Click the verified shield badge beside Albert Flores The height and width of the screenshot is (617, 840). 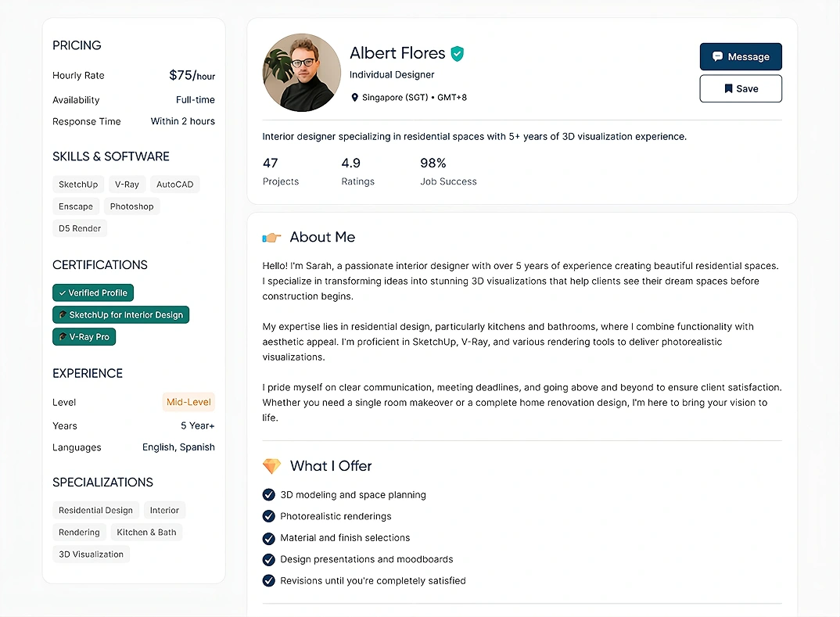point(458,54)
